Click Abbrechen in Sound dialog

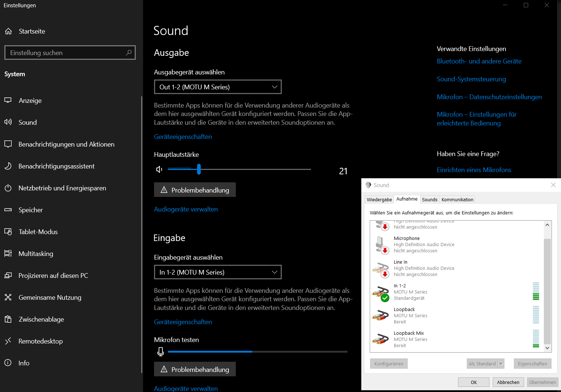coord(508,382)
